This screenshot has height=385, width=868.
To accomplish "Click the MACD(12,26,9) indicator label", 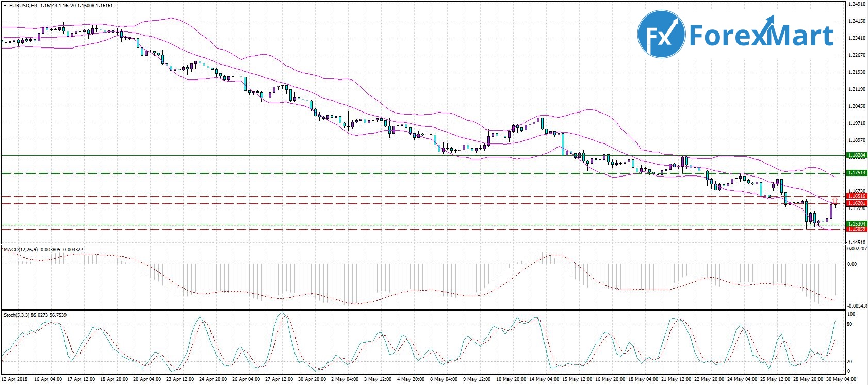I will point(21,250).
